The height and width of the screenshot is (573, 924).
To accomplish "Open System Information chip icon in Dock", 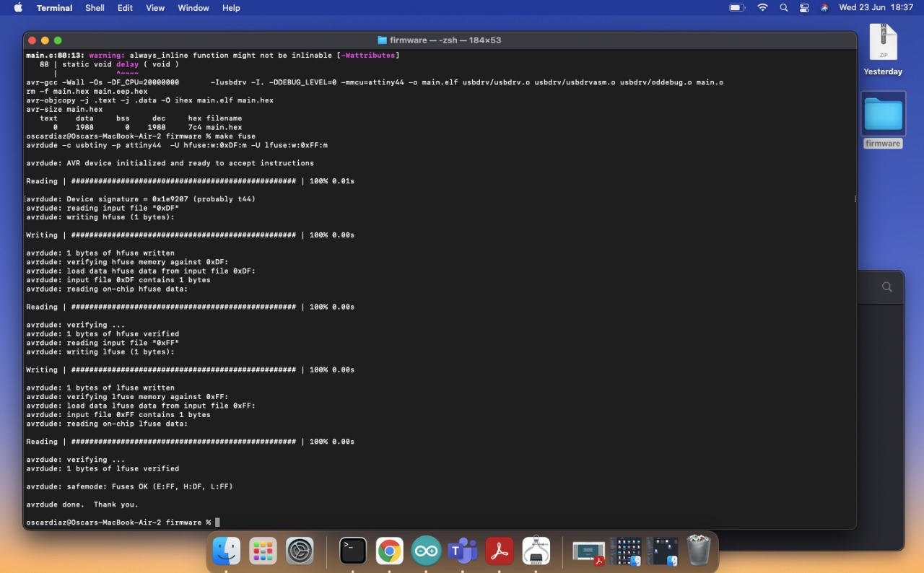I will [x=536, y=552].
